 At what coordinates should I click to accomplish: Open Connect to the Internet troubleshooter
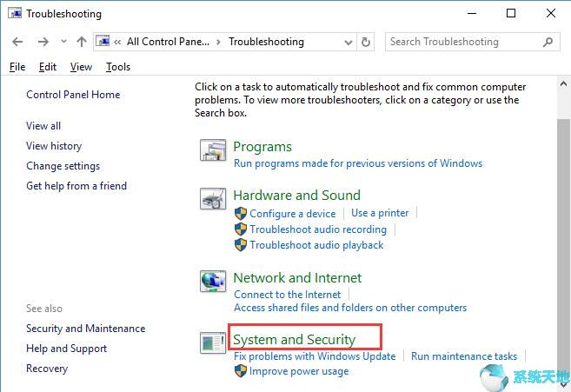287,294
